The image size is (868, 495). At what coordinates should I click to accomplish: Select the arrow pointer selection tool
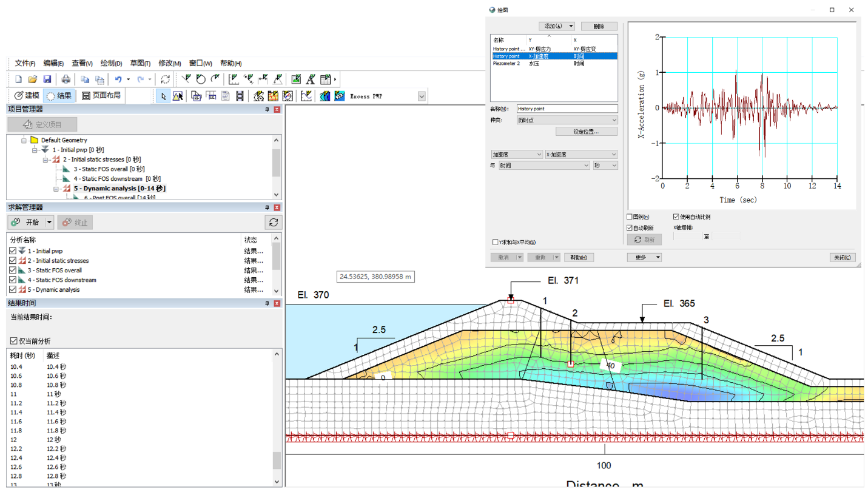click(163, 96)
